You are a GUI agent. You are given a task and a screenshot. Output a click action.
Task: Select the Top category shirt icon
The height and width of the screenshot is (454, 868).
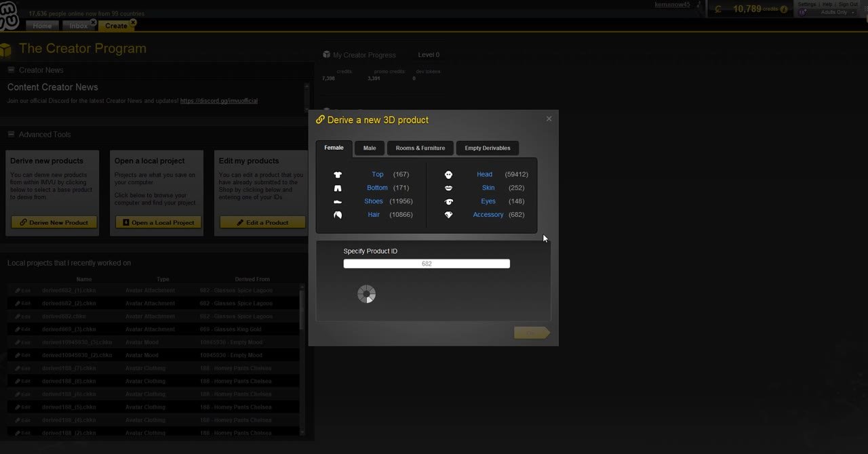pos(338,175)
